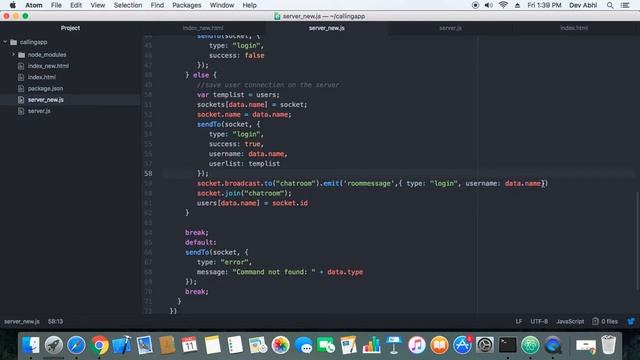640x360 pixels.
Task: Click the Wi-Fi status icon
Action: coord(503,5)
